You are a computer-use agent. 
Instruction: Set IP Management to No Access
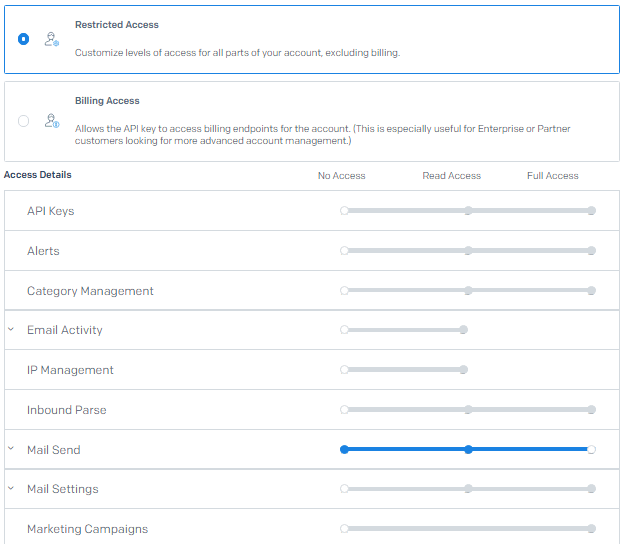(x=344, y=370)
